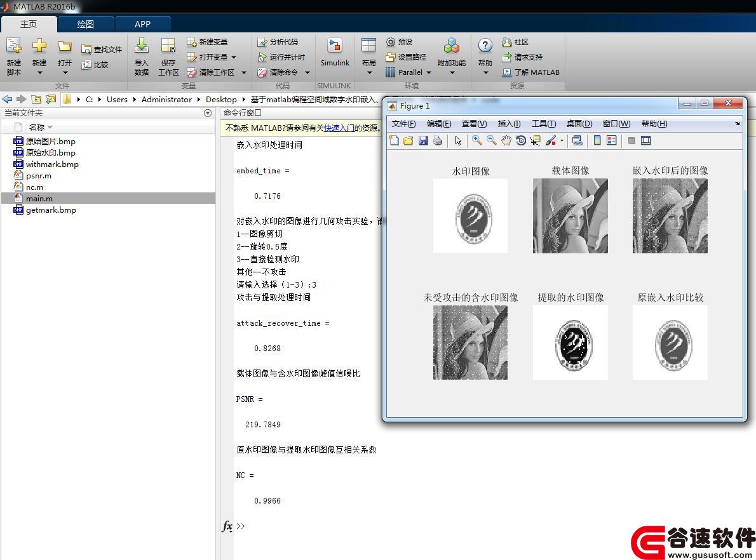
Task: Click Insert Colorbar icon in Figure 1
Action: click(597, 140)
